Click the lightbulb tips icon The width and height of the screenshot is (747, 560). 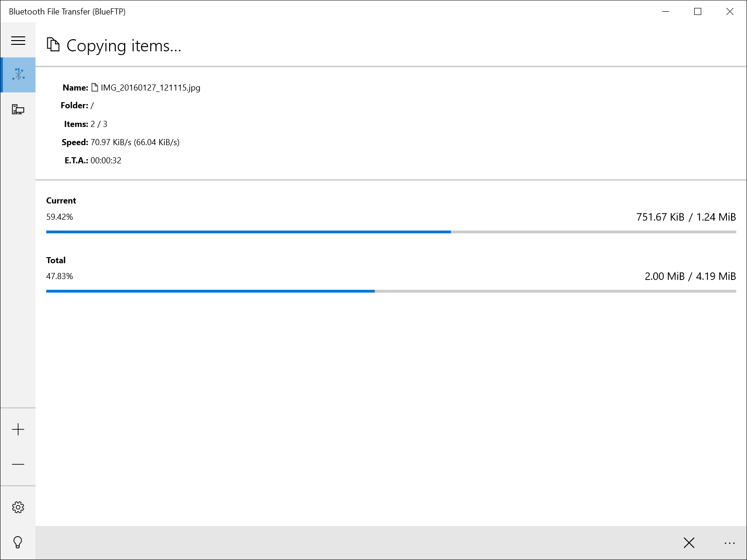pos(18,542)
